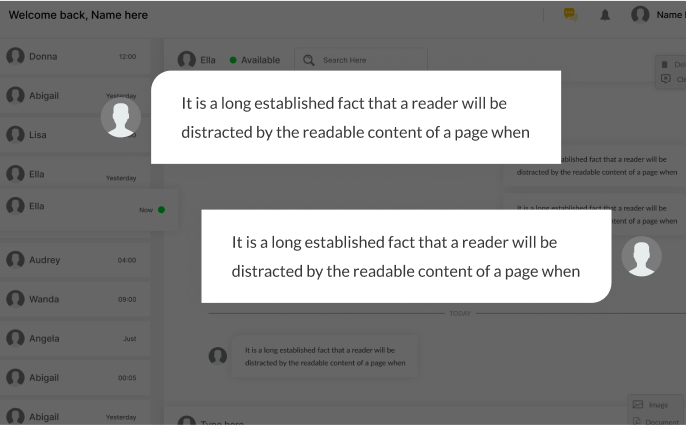Open the Lisa conversation
Viewport: 686px width, 426px height.
(75, 135)
